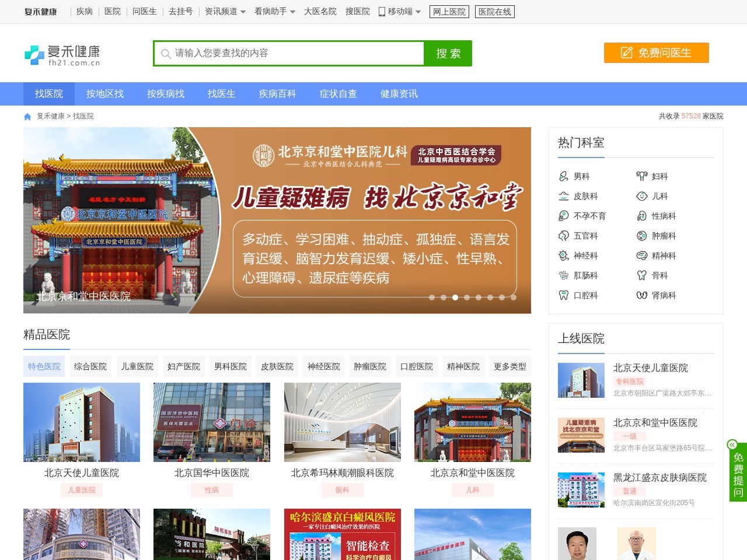The width and height of the screenshot is (747, 560).
Task: Click the 皮肤科 department icon
Action: 564,196
